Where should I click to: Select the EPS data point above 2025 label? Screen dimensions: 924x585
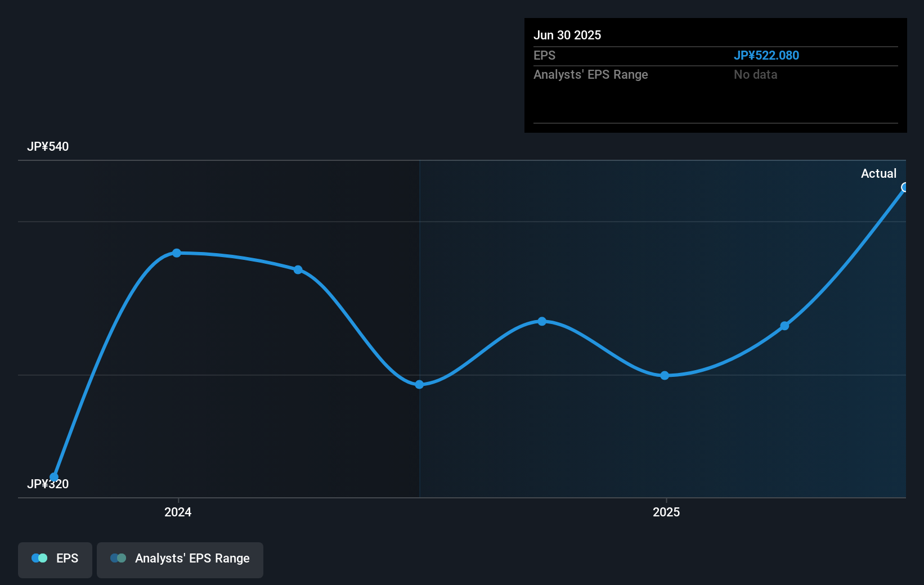[665, 375]
